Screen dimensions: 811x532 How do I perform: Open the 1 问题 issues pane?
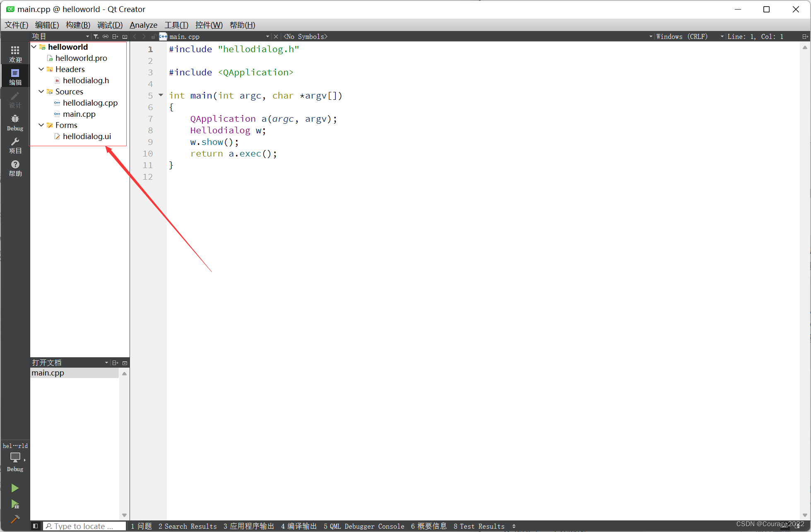tap(142, 526)
